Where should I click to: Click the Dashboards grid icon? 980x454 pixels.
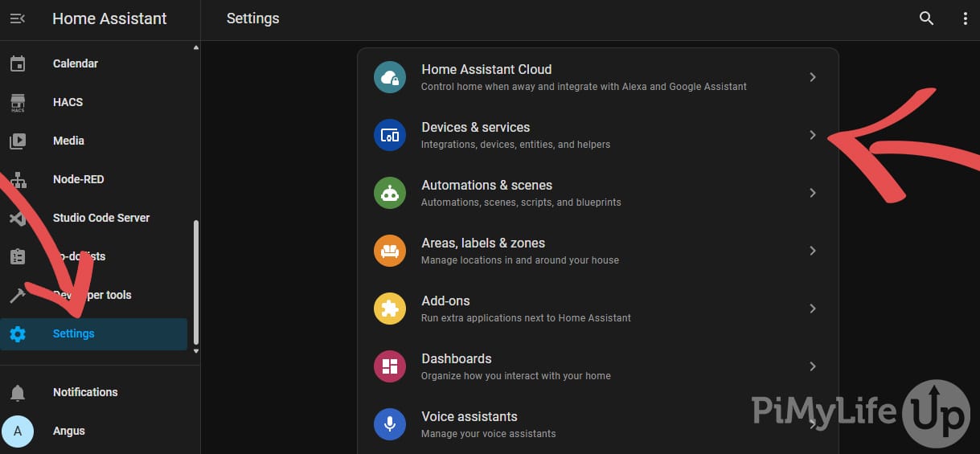pos(390,366)
